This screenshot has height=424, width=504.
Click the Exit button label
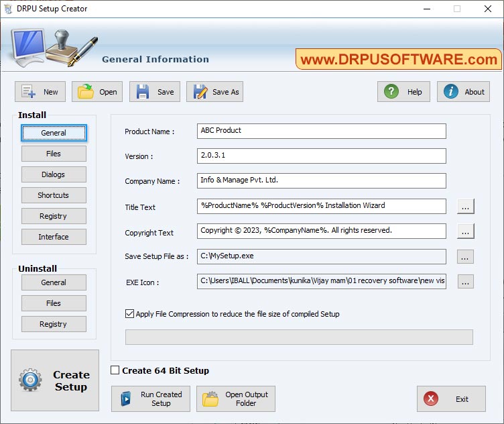pos(462,399)
